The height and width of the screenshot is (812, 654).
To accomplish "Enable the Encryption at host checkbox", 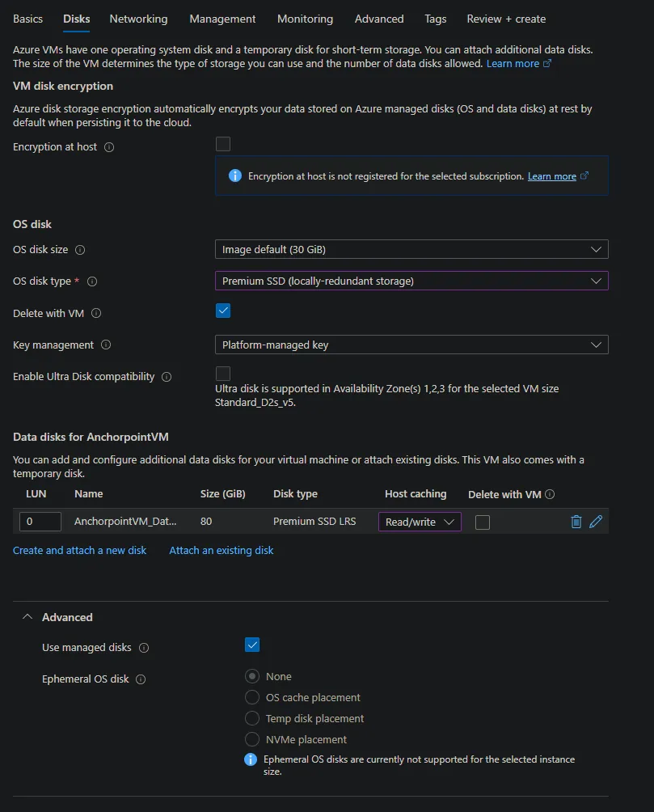I will (223, 143).
